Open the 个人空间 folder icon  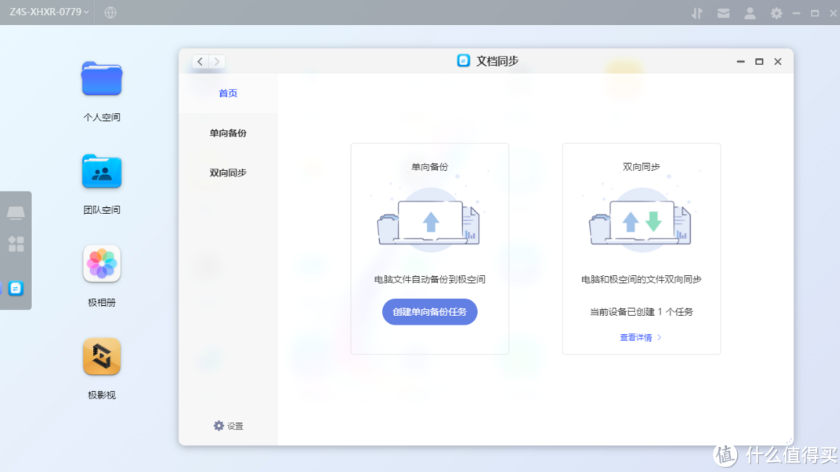click(102, 79)
